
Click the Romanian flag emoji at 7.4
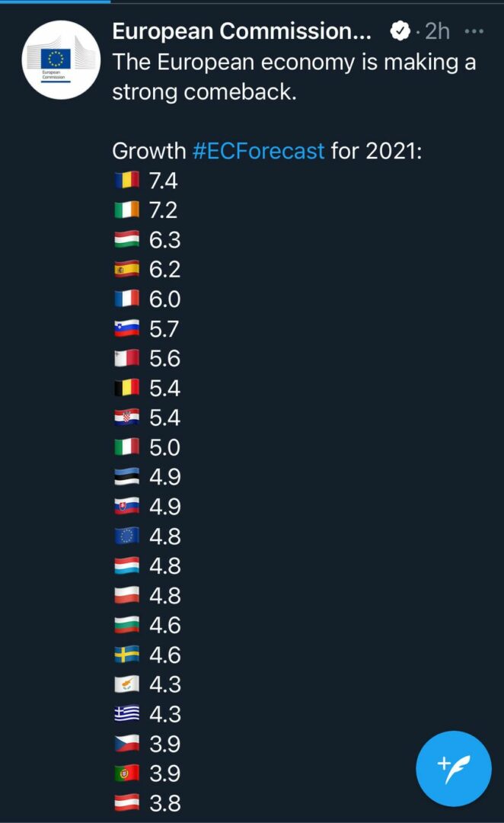point(127,180)
